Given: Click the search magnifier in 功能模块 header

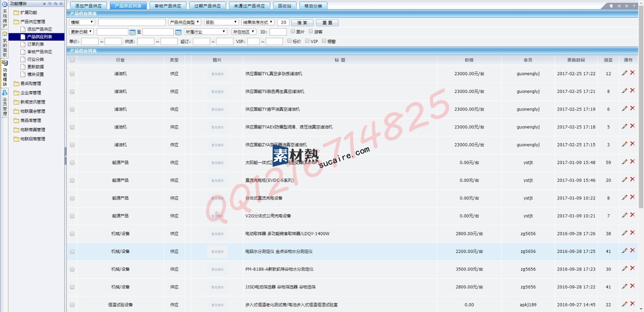Looking at the screenshot, I should pos(56,4).
